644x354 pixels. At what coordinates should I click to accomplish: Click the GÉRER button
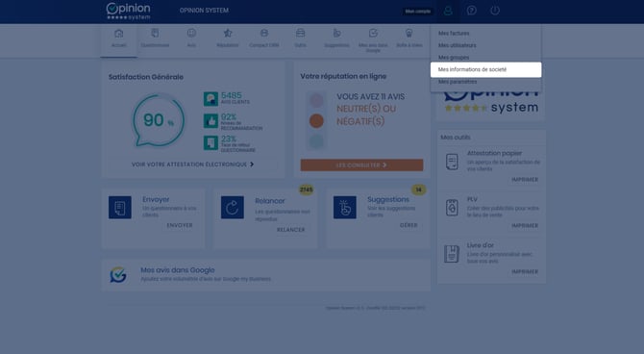(409, 225)
